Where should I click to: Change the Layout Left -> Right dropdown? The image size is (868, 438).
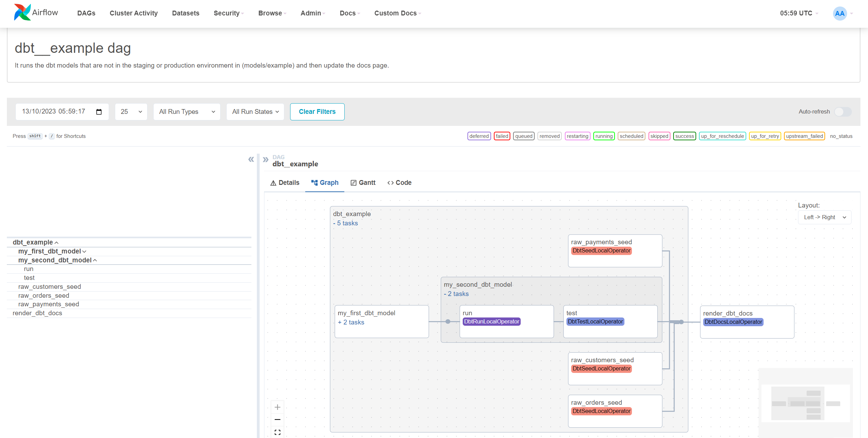[824, 217]
